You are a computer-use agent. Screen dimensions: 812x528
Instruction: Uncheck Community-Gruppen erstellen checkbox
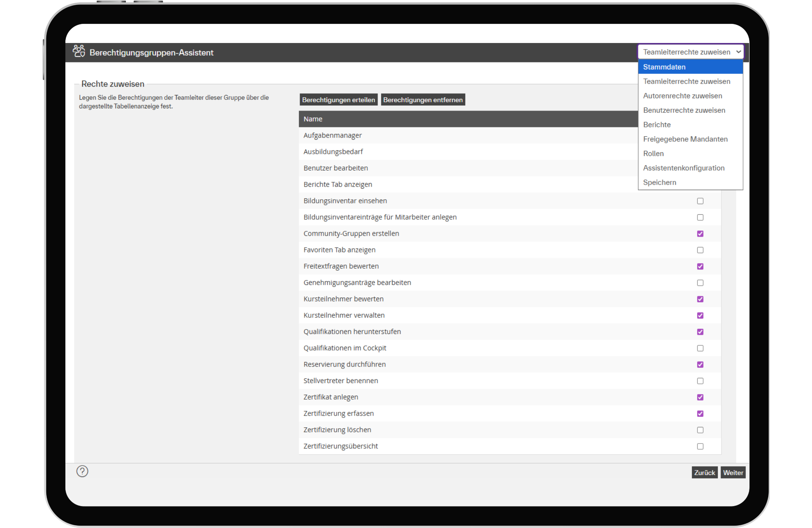700,234
